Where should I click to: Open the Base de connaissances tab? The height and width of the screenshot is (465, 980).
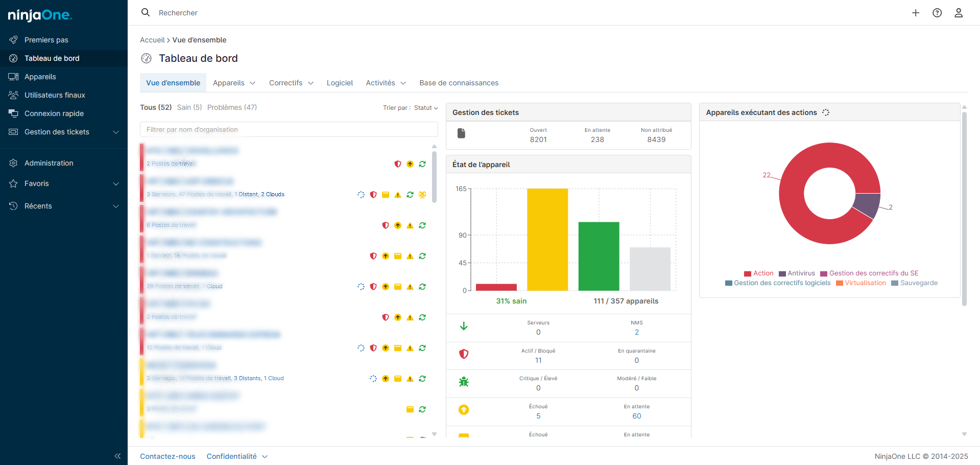tap(459, 83)
